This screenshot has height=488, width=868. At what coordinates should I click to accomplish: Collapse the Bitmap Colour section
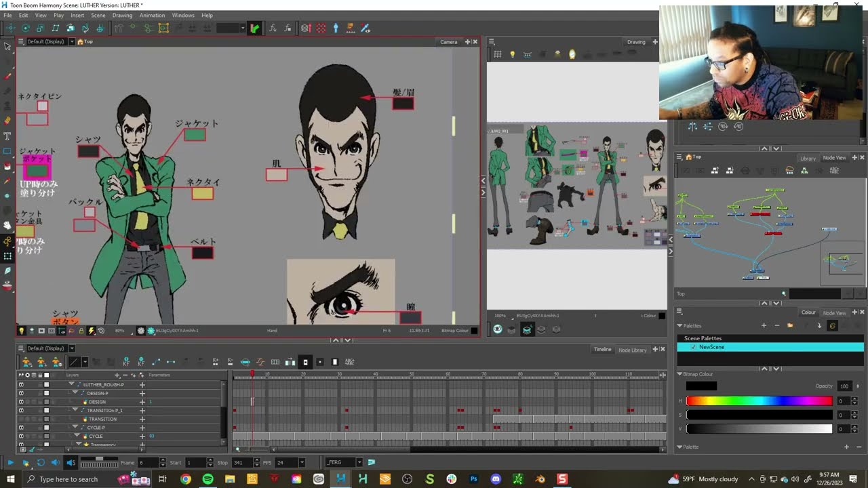(x=679, y=374)
